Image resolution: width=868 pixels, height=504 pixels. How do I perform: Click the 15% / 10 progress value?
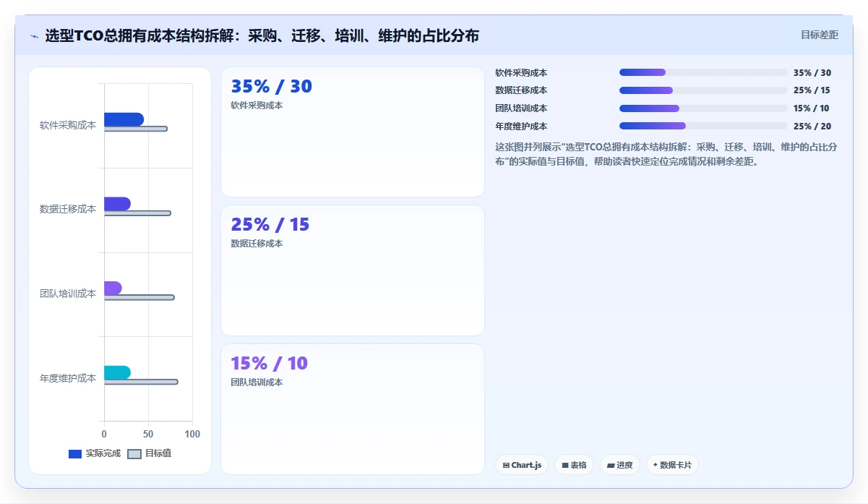coord(811,108)
